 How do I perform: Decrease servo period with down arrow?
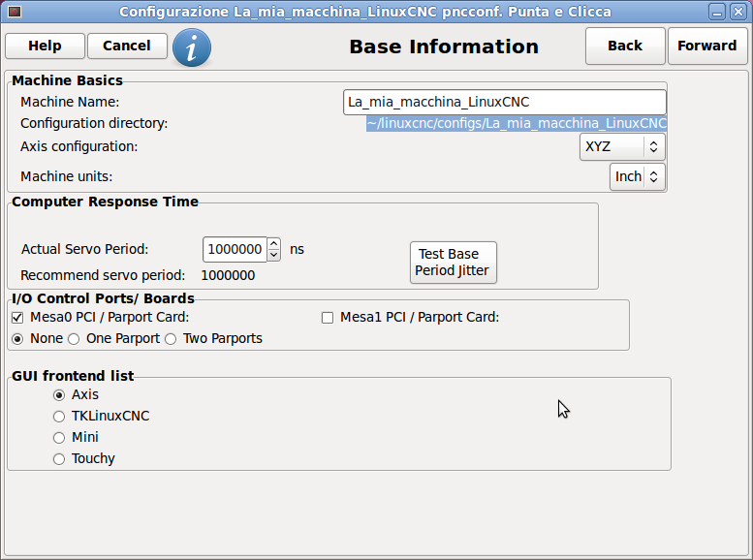pos(273,256)
